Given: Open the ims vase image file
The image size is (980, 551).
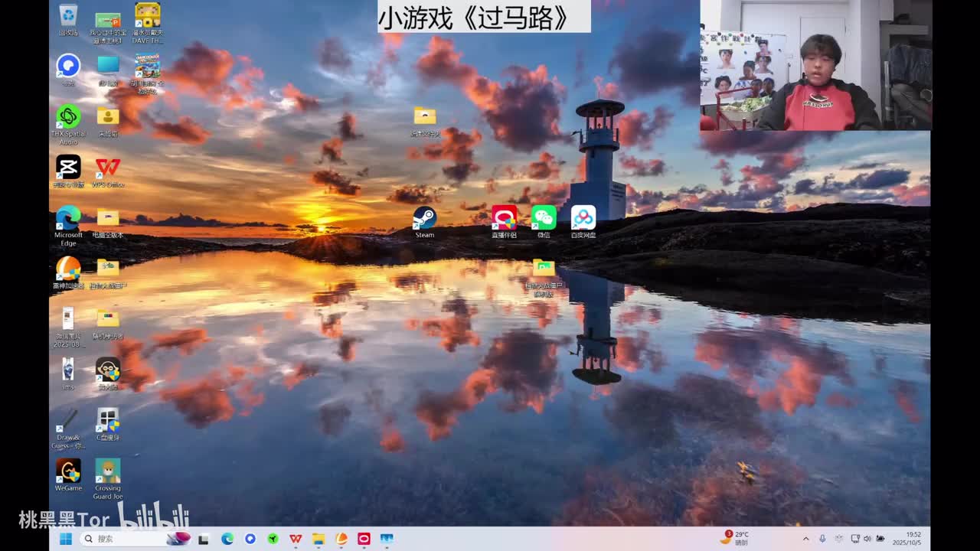Looking at the screenshot, I should 68,373.
